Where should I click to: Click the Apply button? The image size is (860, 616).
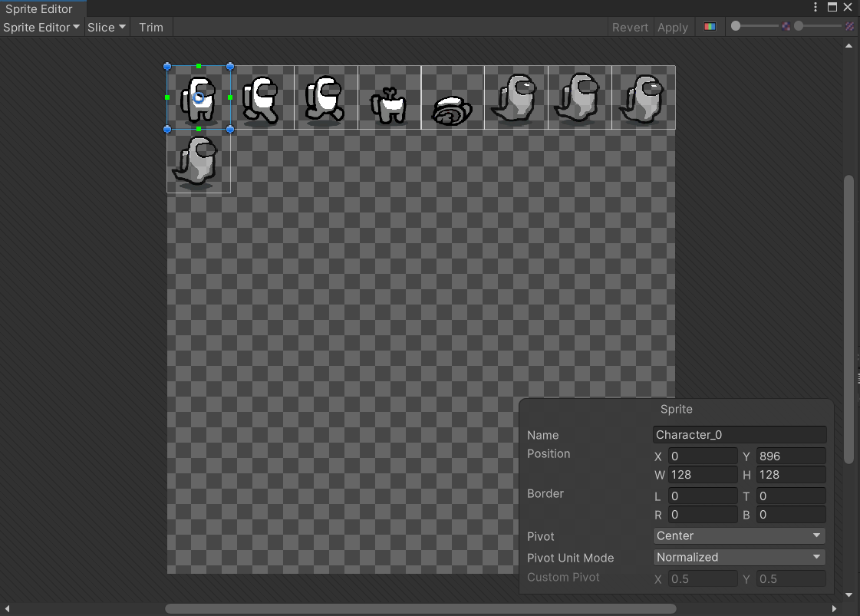pos(672,27)
